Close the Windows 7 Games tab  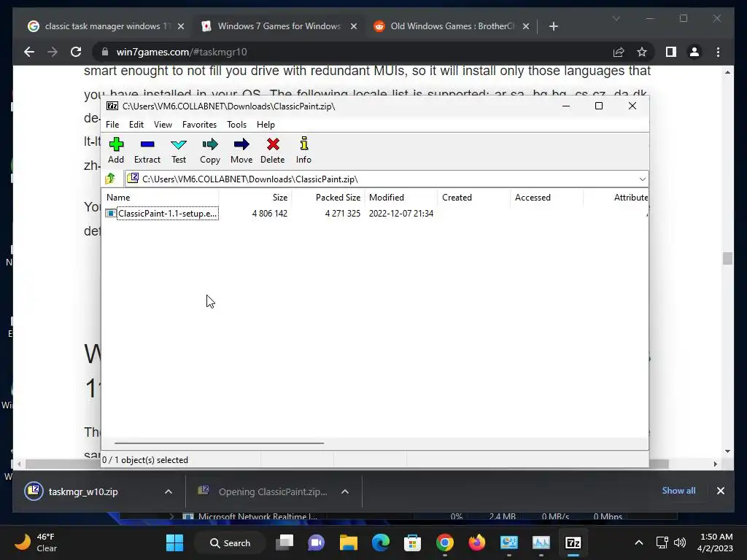coord(354,27)
